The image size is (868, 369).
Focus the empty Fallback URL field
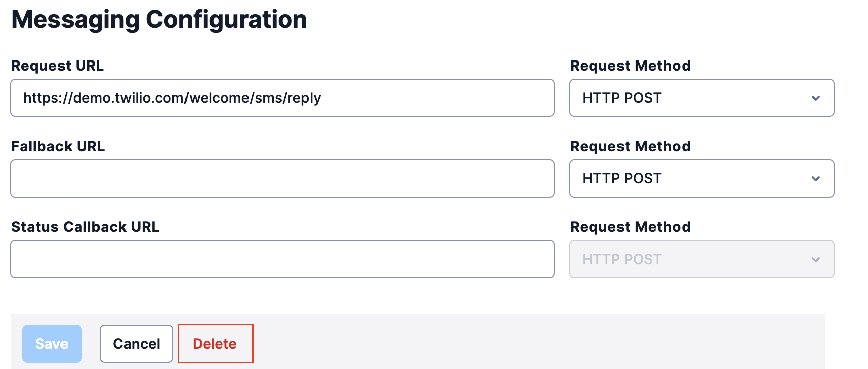282,178
